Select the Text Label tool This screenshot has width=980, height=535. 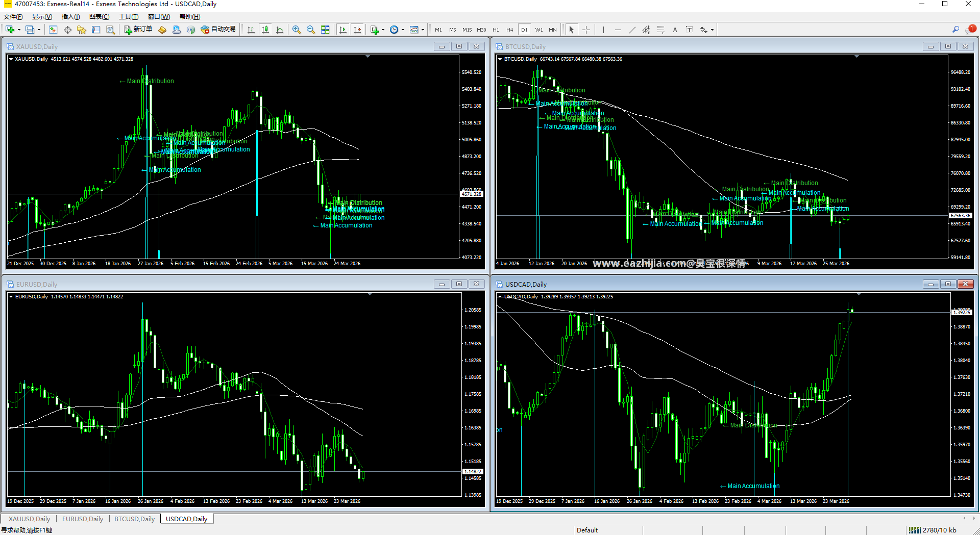689,30
